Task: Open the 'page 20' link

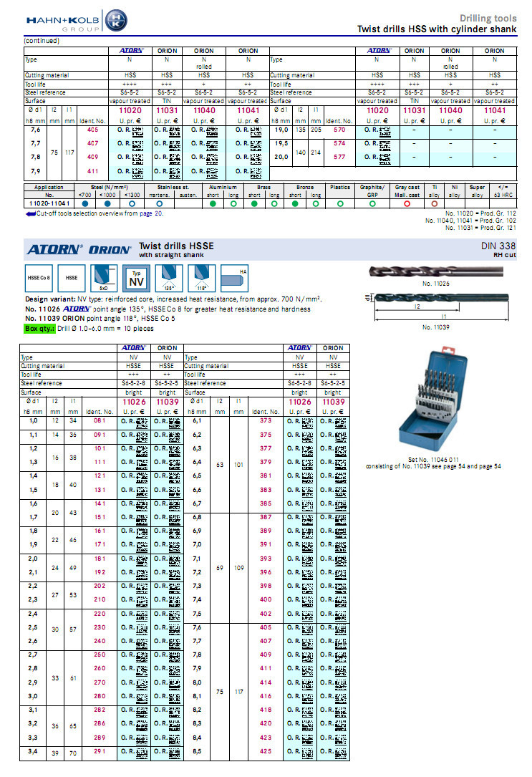Action: point(151,213)
